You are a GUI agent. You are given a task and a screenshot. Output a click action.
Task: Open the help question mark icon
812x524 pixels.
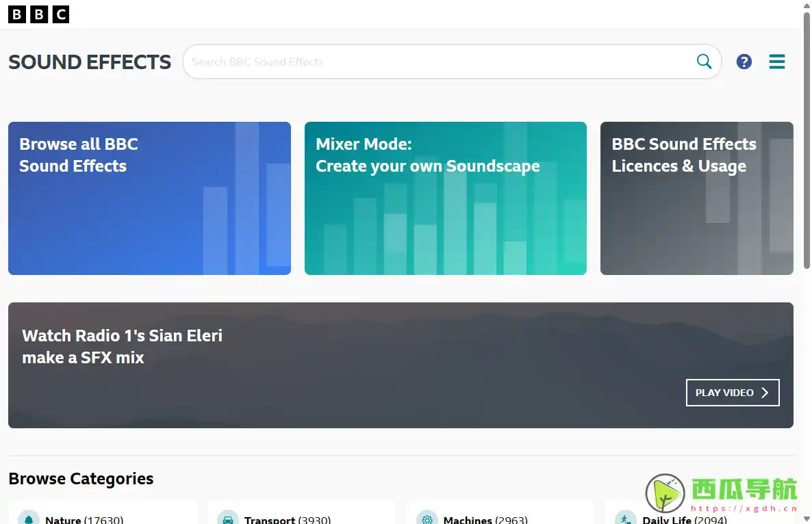pos(744,62)
